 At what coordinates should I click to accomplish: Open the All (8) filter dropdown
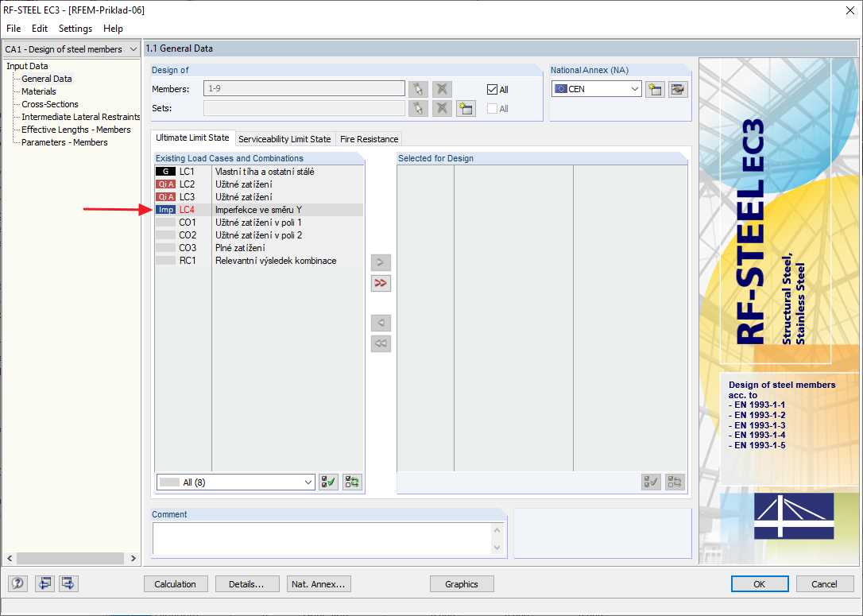coord(235,482)
